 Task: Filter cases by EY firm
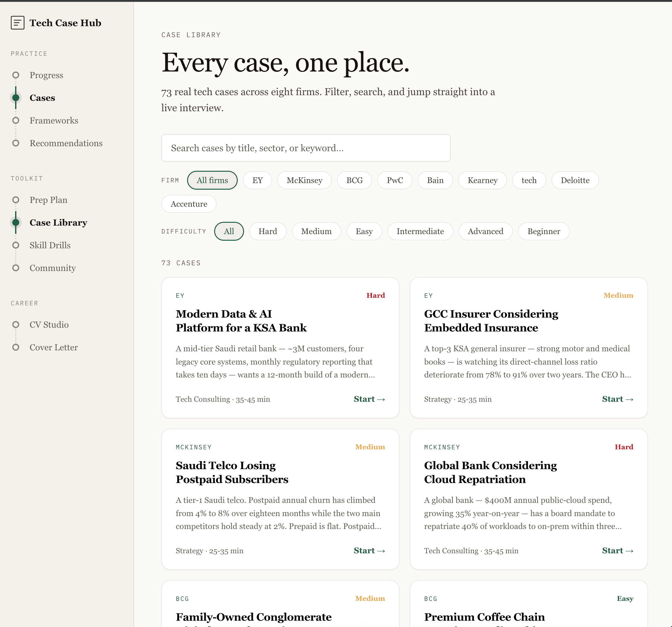[x=257, y=180]
